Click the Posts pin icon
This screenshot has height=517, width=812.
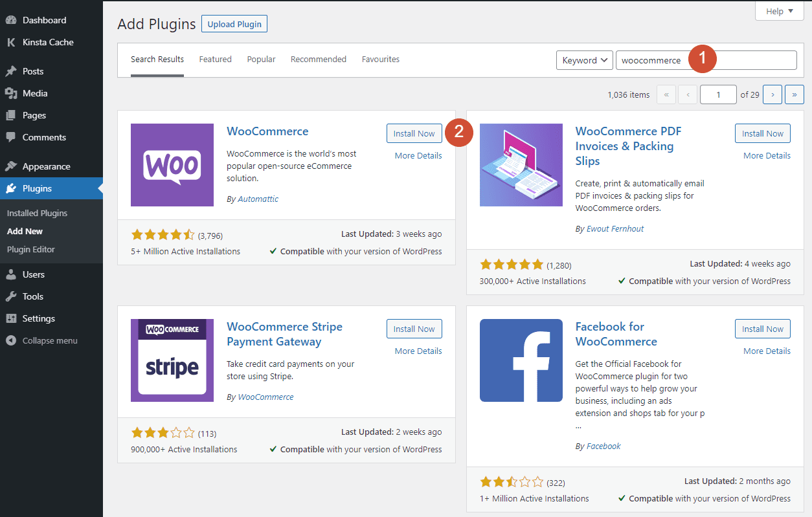(x=14, y=71)
